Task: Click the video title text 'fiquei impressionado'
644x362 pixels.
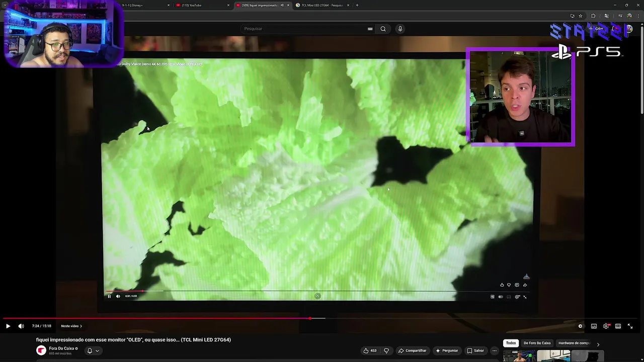Action: point(133,340)
